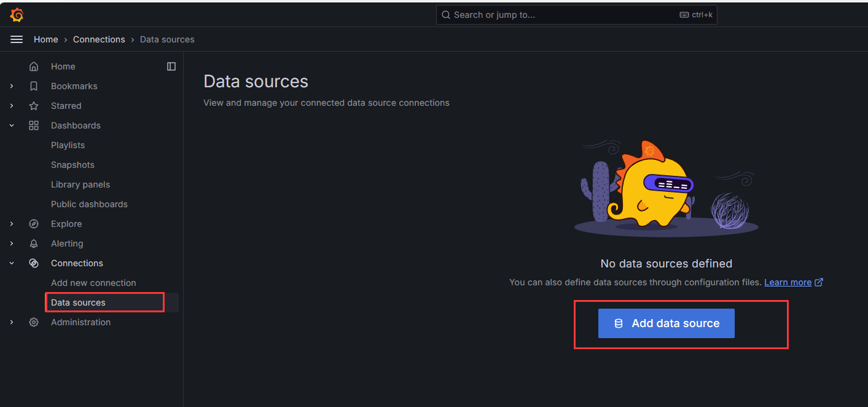Image resolution: width=868 pixels, height=407 pixels.
Task: Toggle the hamburger menu icon
Action: pyautogui.click(x=17, y=39)
